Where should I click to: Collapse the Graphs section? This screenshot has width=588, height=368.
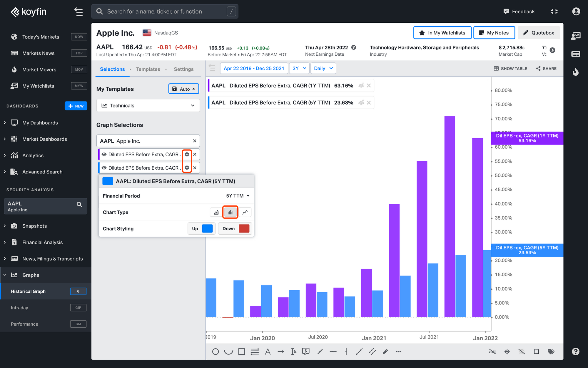pyautogui.click(x=5, y=275)
